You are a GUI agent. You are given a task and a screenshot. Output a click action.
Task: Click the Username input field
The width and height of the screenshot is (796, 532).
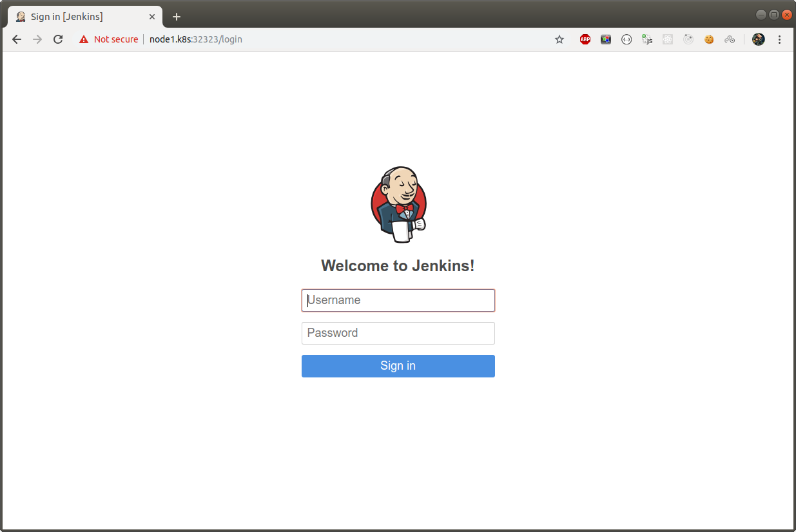(x=398, y=300)
